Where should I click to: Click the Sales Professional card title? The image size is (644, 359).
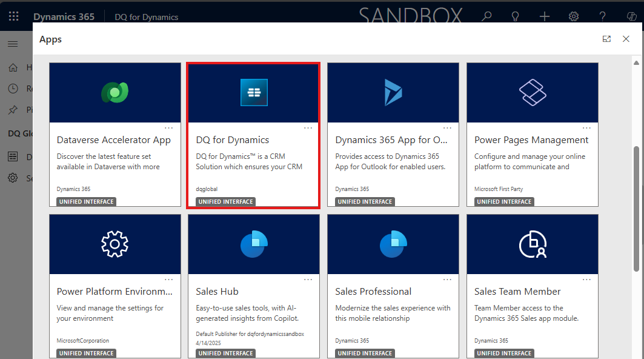click(373, 292)
